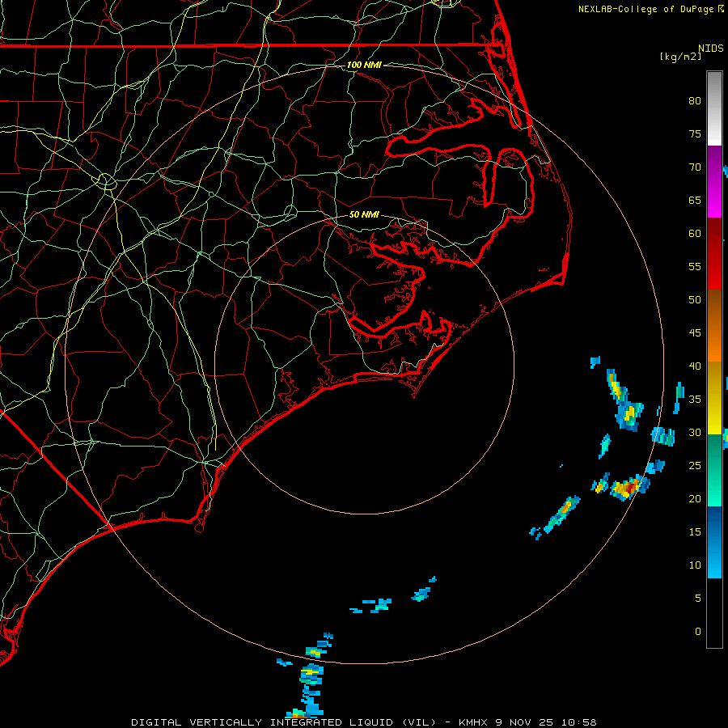Click the 70 value on the scale
This screenshot has height=728, width=728.
[x=695, y=167]
